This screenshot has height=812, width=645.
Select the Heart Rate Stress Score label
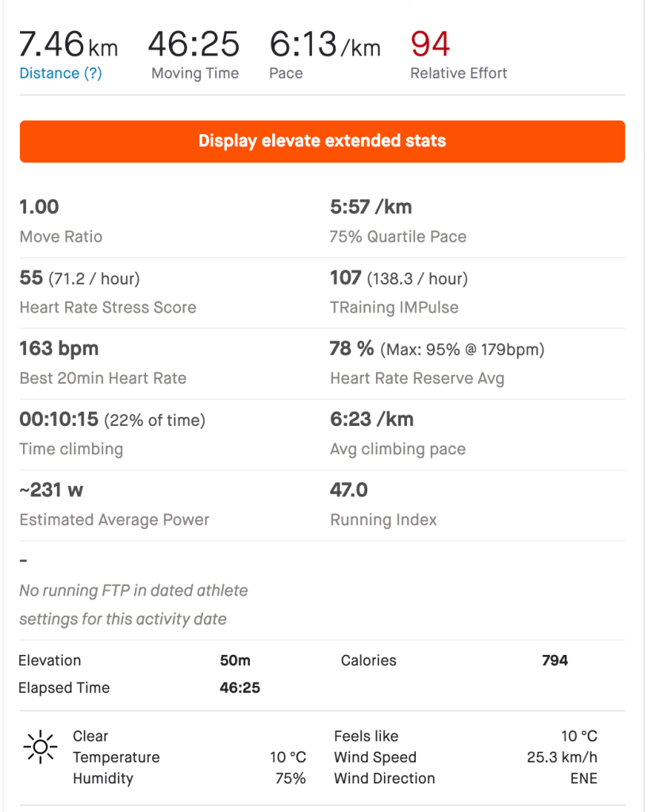pyautogui.click(x=108, y=308)
